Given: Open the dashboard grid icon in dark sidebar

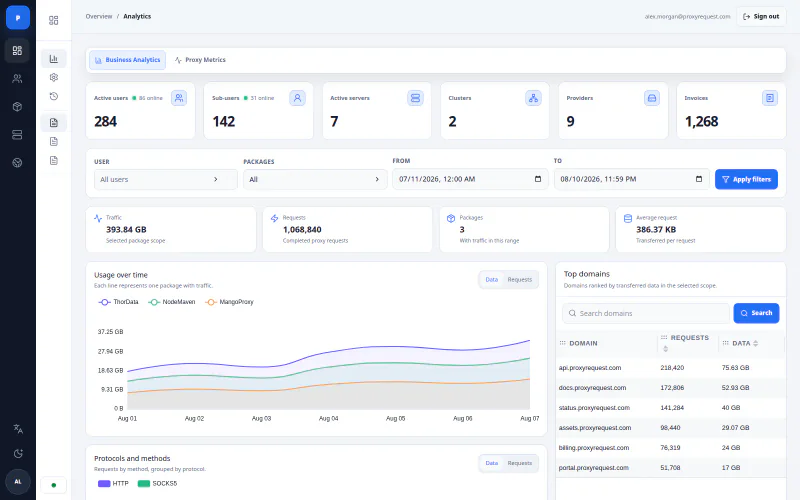Looking at the screenshot, I should [17, 51].
